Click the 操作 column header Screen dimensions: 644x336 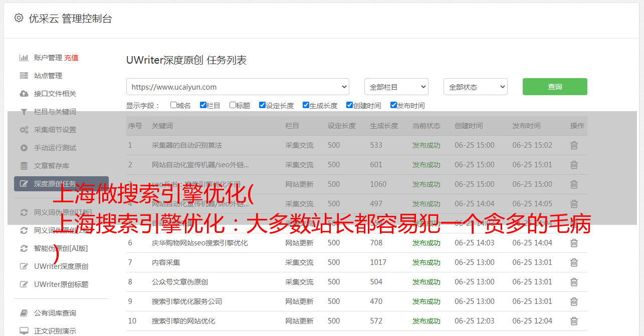pos(577,126)
